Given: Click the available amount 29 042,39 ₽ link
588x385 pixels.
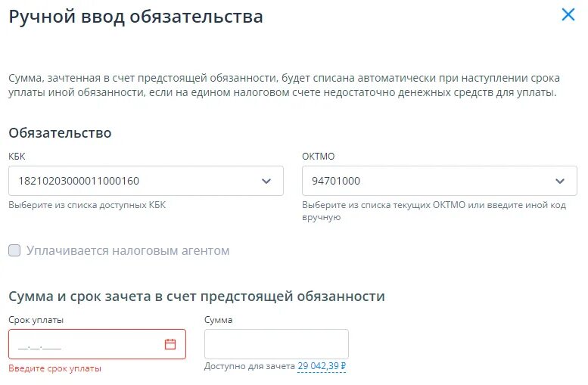Looking at the screenshot, I should [x=322, y=366].
